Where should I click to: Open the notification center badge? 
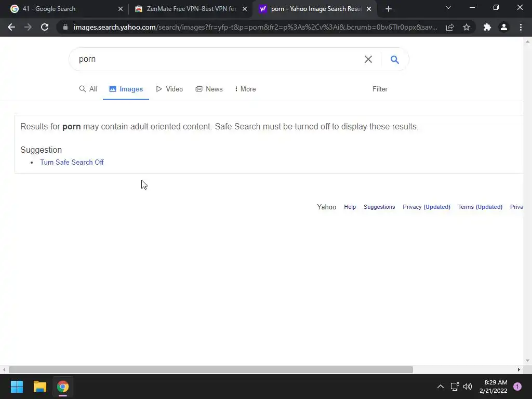point(517,387)
